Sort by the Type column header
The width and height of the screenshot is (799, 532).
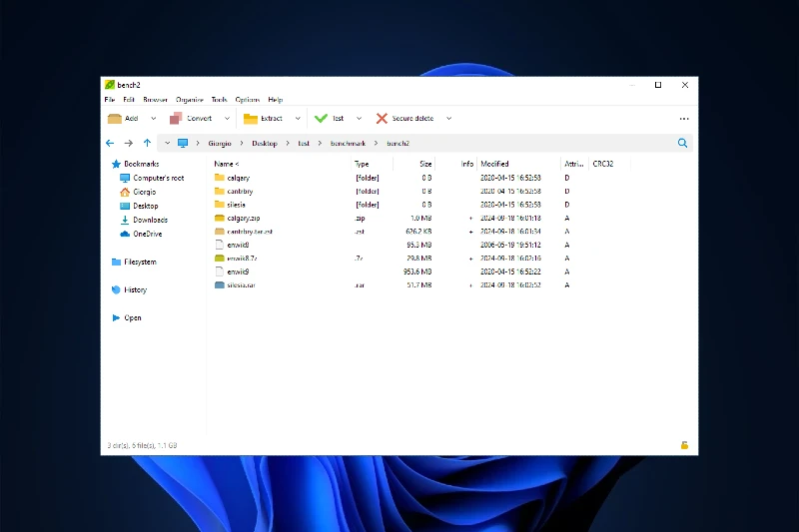point(362,164)
